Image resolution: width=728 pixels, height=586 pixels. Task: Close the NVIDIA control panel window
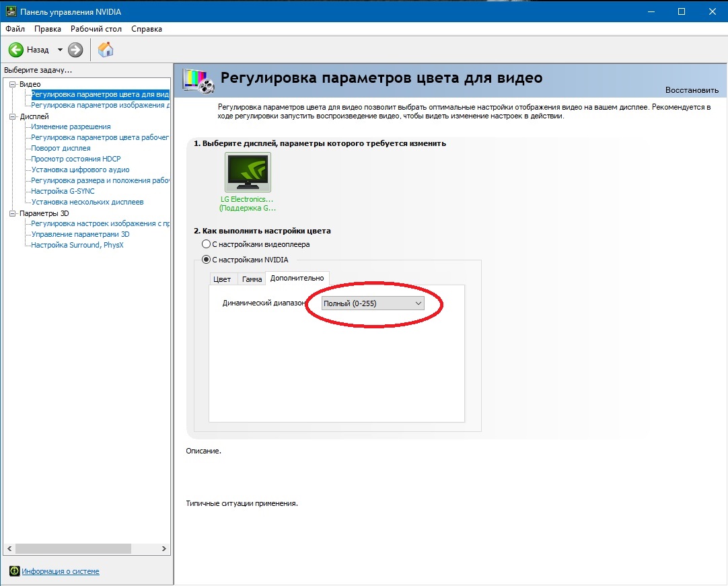713,11
